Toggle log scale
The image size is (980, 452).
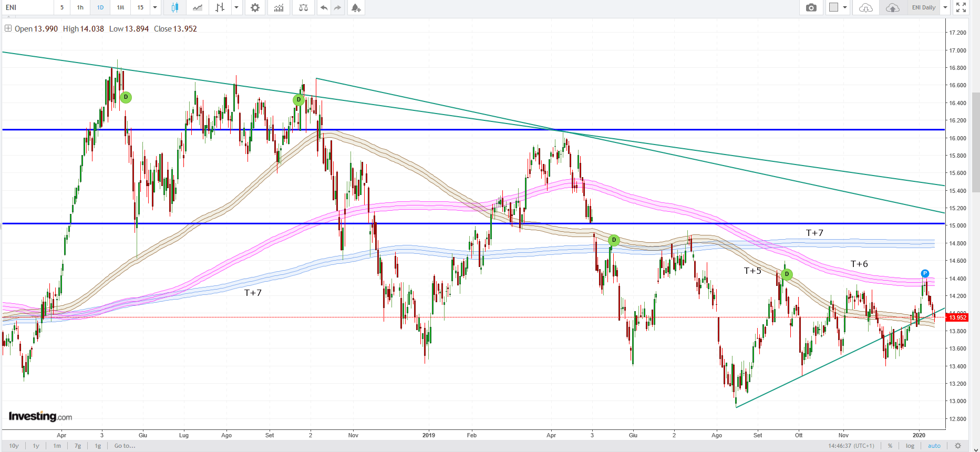910,446
